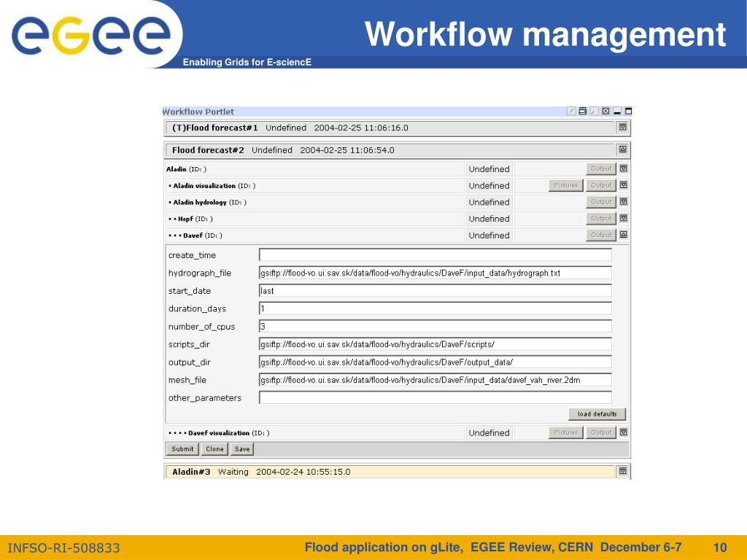Click the Davef visualization job name
747x560 pixels.
tap(219, 433)
